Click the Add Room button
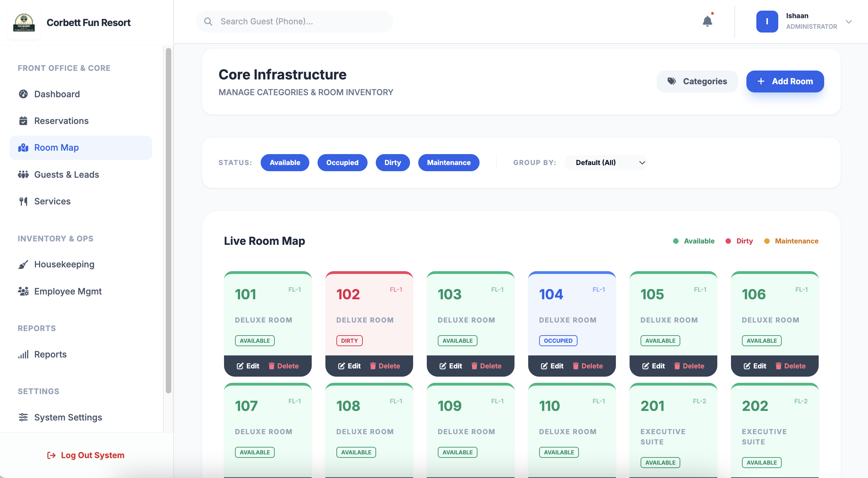Viewport: 868px width, 478px height. 785,81
